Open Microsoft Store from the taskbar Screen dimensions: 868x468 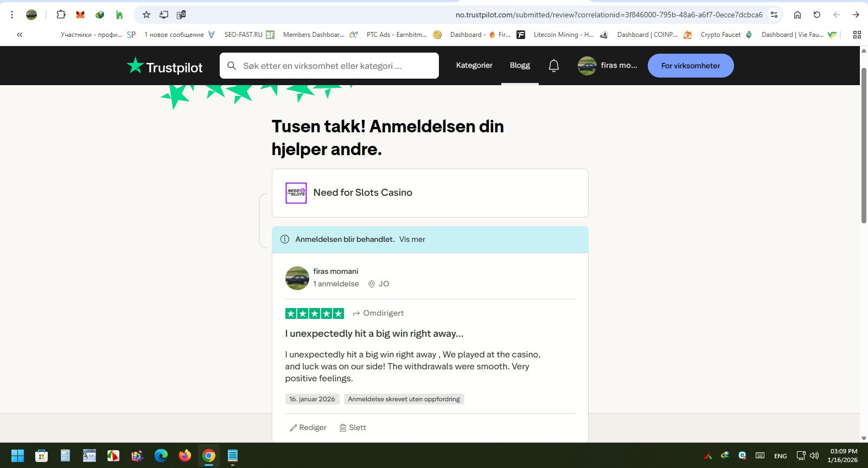pos(41,456)
